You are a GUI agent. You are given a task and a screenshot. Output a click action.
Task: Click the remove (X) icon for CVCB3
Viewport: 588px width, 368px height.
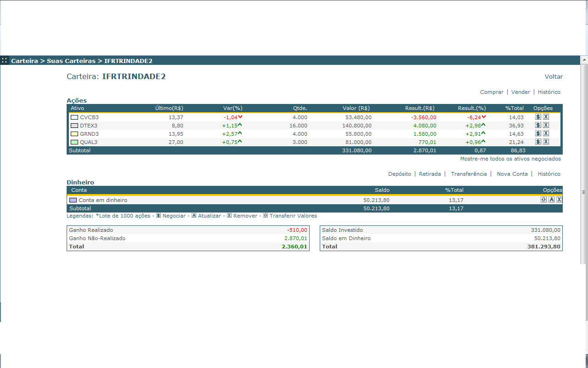546,117
